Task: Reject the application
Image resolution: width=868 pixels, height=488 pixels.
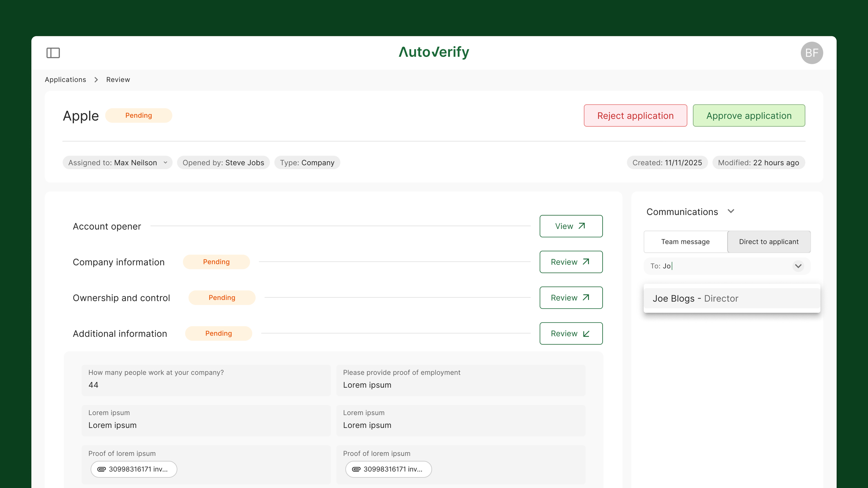Action: point(635,115)
